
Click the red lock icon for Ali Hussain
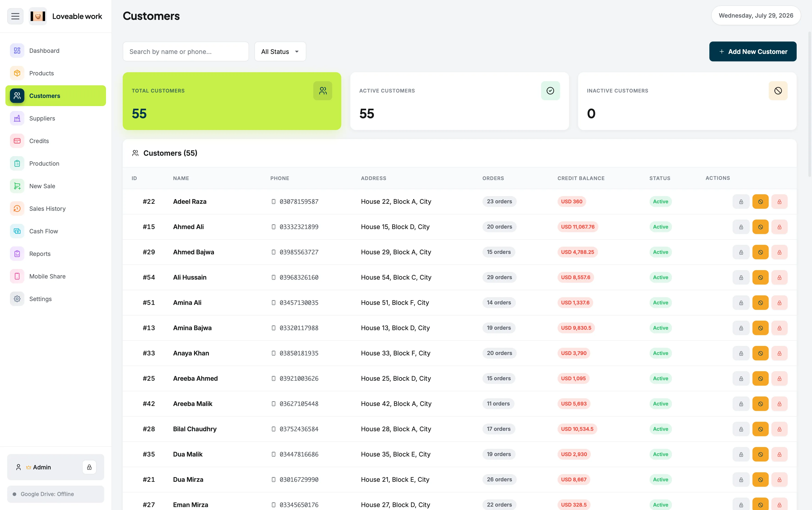779,278
